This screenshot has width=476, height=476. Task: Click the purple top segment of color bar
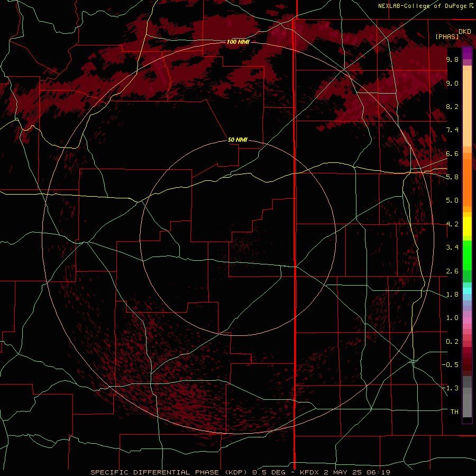click(x=467, y=53)
